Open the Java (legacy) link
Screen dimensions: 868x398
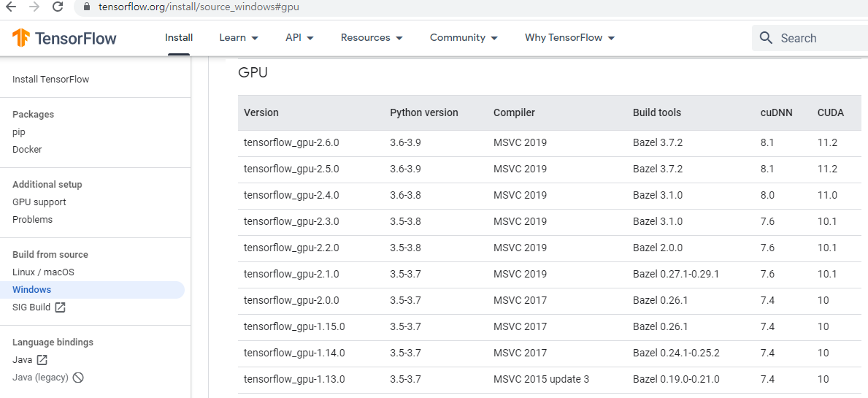(x=40, y=378)
